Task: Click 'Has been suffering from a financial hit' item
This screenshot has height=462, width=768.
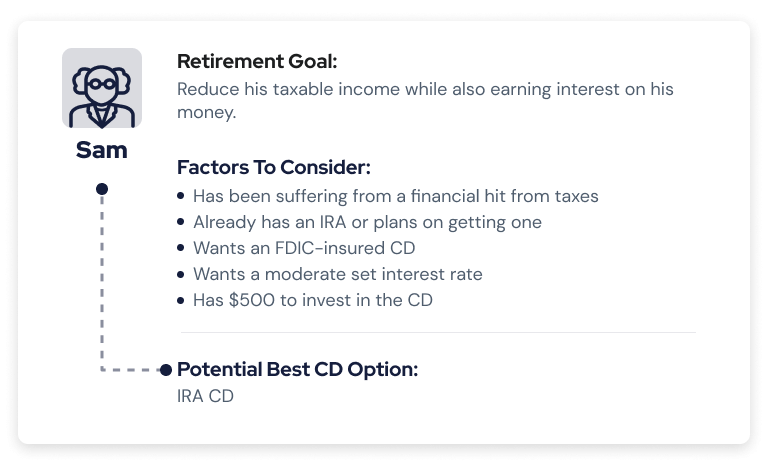Action: coord(396,196)
